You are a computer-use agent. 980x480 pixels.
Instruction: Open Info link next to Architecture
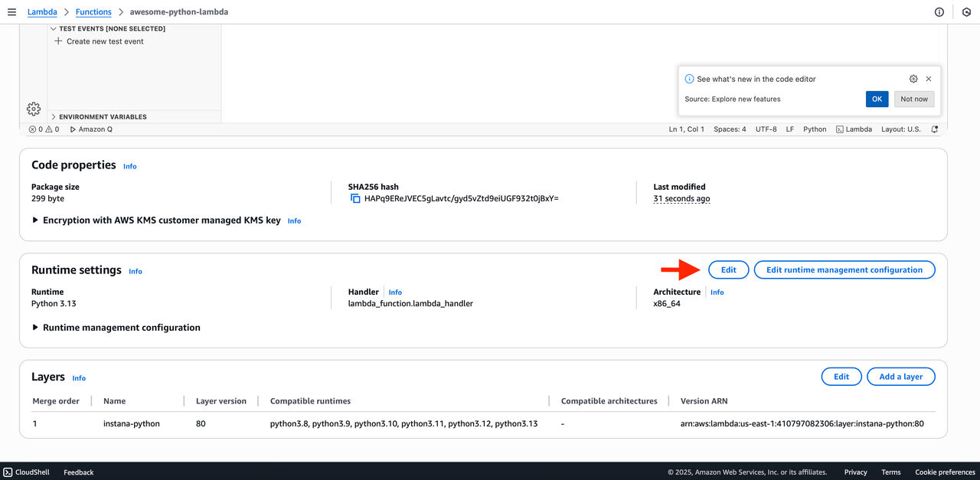(x=717, y=292)
